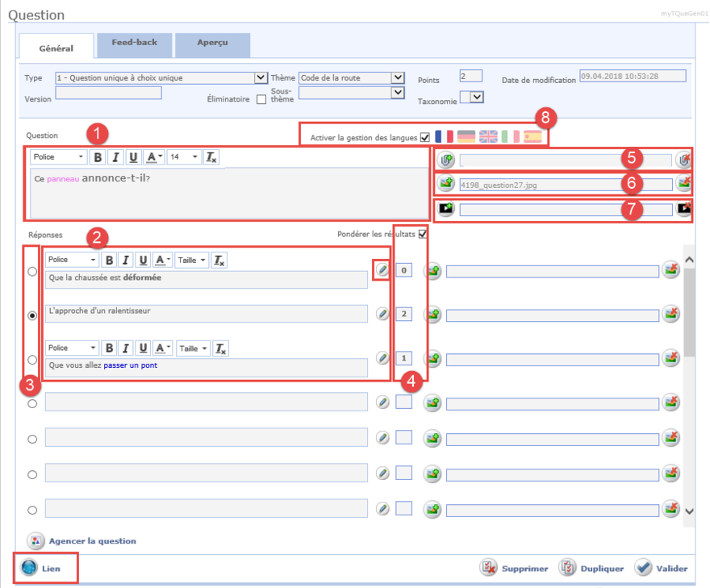Image resolution: width=710 pixels, height=588 pixels.
Task: Add image to question 4198_question27.jpg field
Action: [446, 184]
